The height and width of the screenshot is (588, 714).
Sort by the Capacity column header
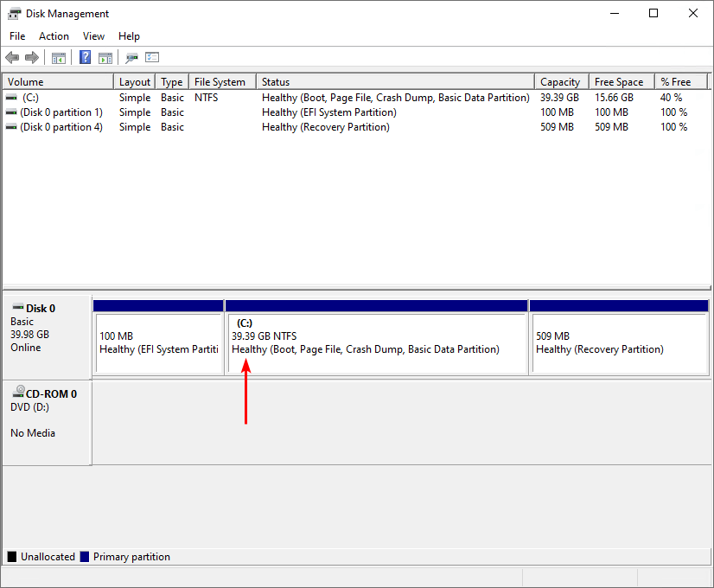pos(562,82)
